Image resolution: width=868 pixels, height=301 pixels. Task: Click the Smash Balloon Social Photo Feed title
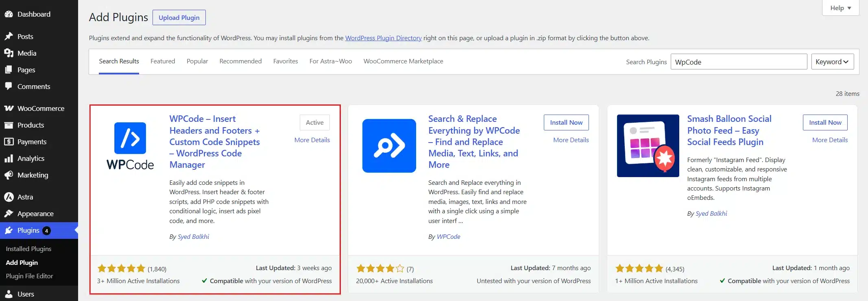729,130
